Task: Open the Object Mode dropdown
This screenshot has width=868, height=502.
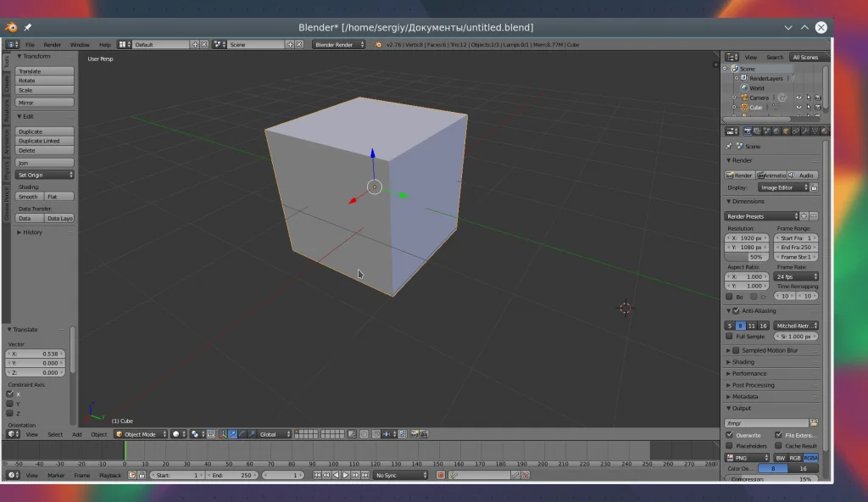Action: coord(140,434)
